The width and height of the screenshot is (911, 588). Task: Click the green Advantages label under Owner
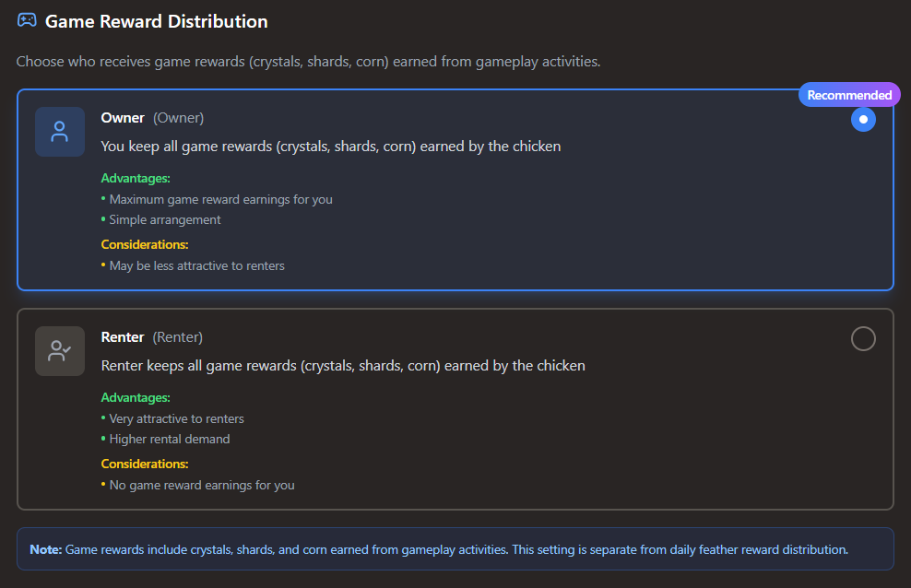pos(136,179)
